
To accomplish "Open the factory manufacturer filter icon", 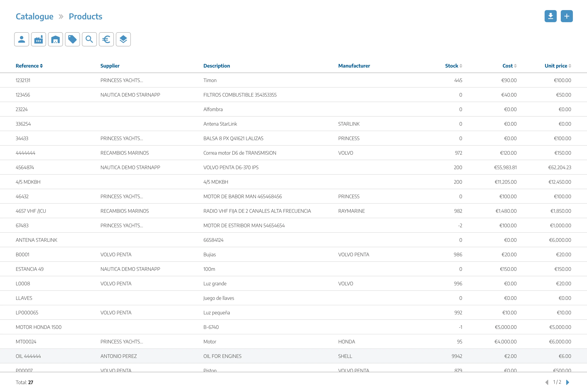I will coord(39,39).
